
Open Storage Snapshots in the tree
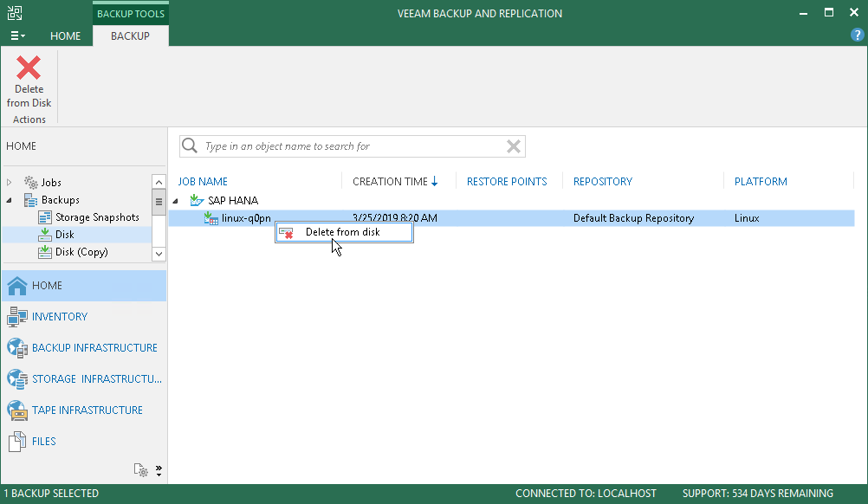[x=97, y=217]
